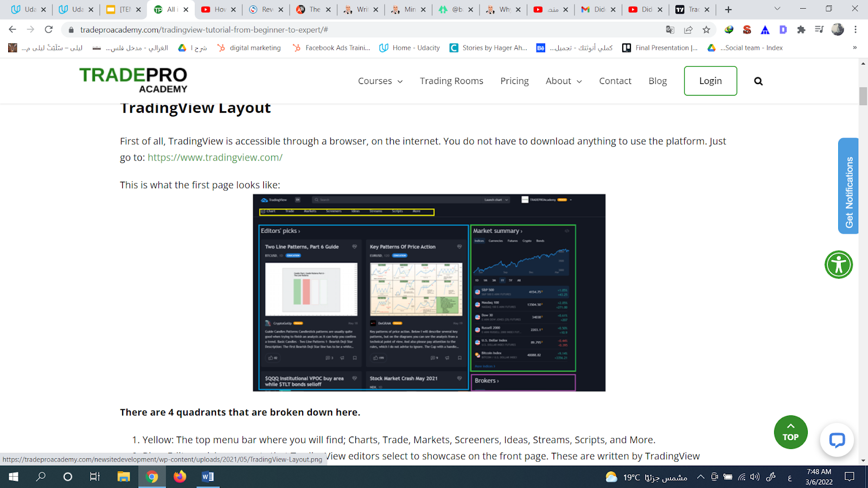The height and width of the screenshot is (488, 868).
Task: Open Google Translate icon in address bar
Action: tap(671, 30)
